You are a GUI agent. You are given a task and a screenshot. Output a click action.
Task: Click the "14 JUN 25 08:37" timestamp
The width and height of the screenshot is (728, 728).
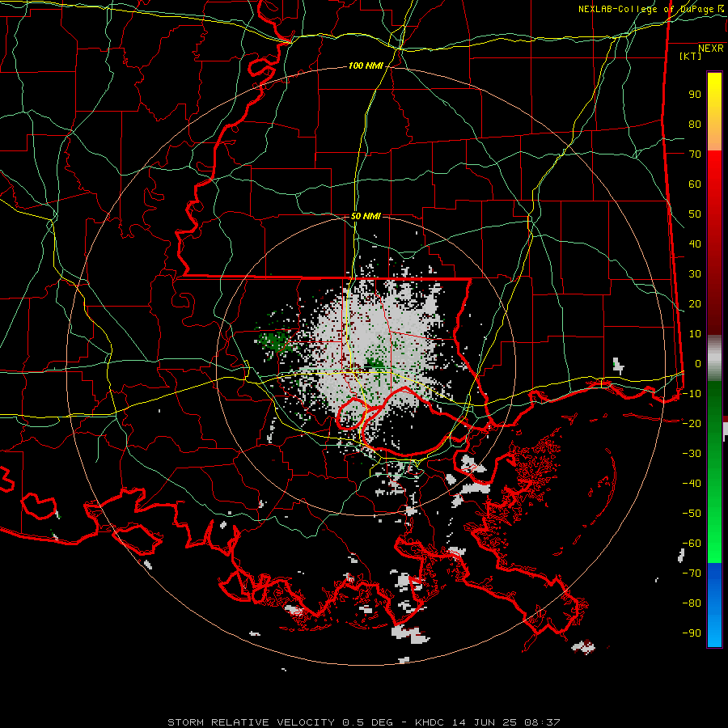pos(506,722)
